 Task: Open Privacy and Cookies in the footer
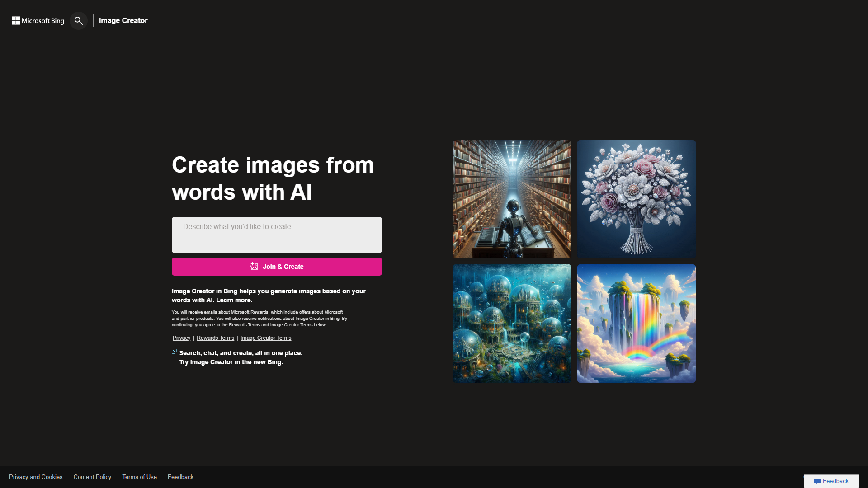[x=36, y=477]
